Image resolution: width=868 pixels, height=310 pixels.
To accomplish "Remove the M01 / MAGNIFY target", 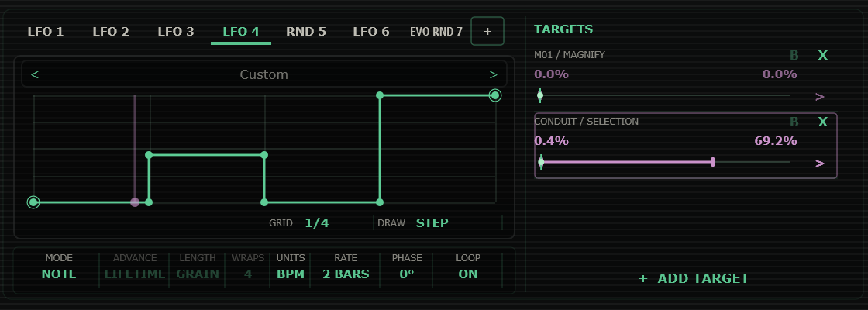I will pos(823,55).
